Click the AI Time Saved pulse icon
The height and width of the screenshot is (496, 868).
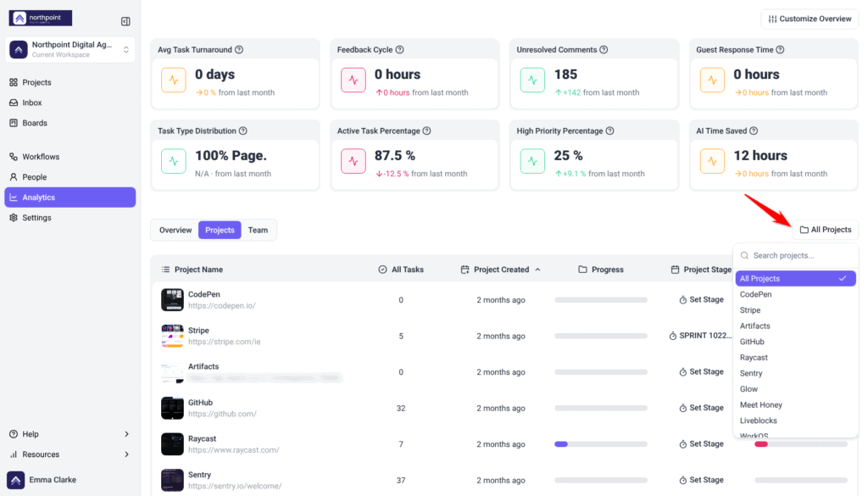(712, 162)
